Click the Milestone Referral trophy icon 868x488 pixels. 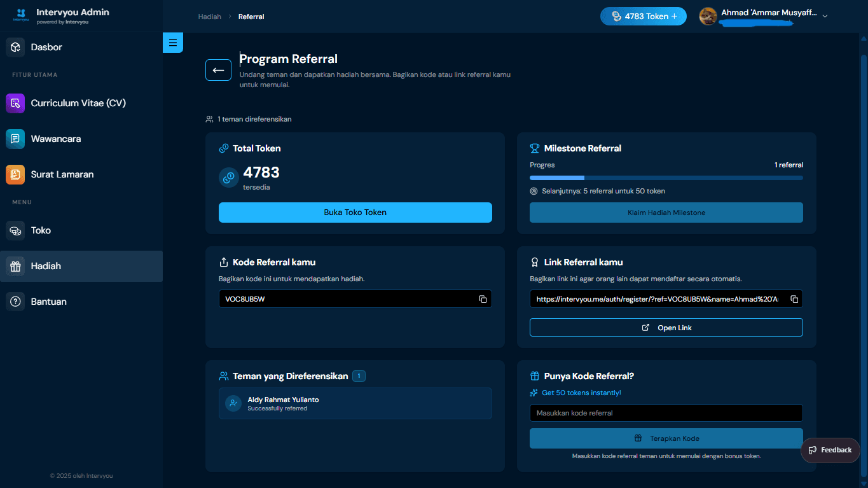(535, 148)
